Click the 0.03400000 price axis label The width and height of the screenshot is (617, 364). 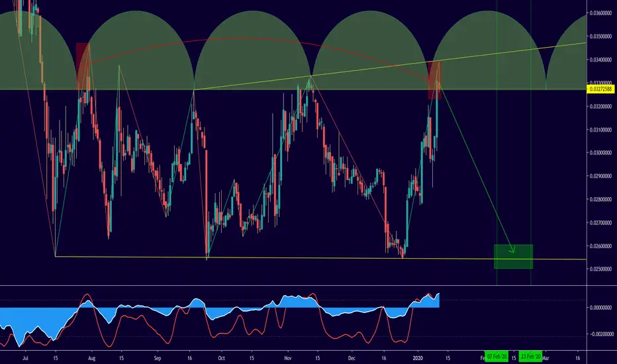(x=600, y=60)
